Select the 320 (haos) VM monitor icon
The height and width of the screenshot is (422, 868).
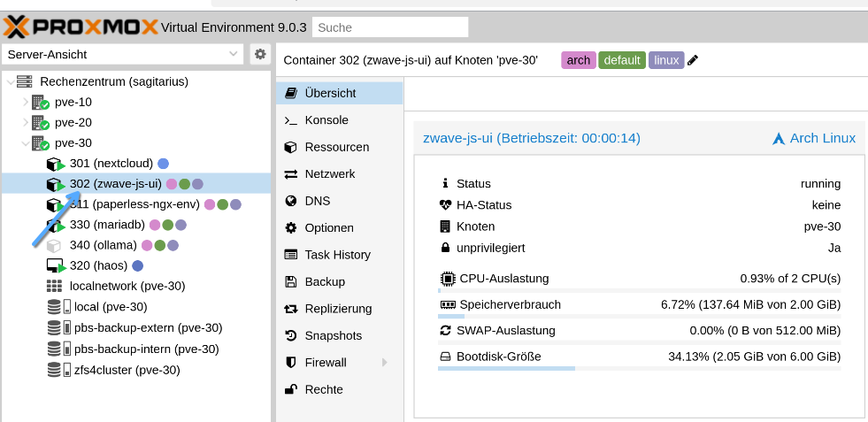[56, 265]
